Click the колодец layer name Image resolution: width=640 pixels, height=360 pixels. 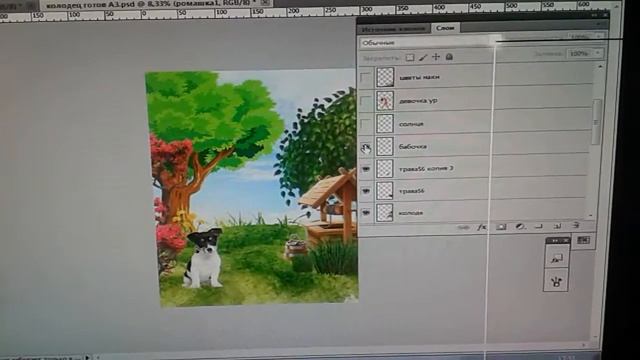(x=411, y=213)
